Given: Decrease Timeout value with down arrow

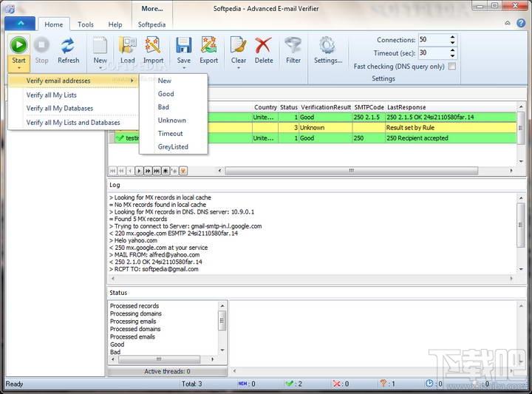Looking at the screenshot, I should coord(453,55).
